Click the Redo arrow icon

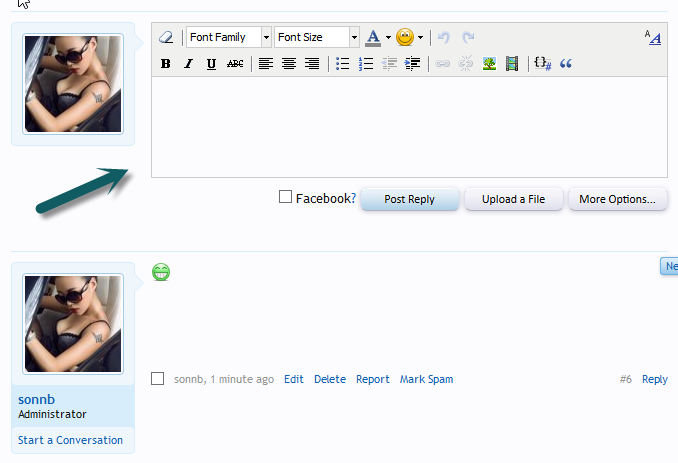468,38
